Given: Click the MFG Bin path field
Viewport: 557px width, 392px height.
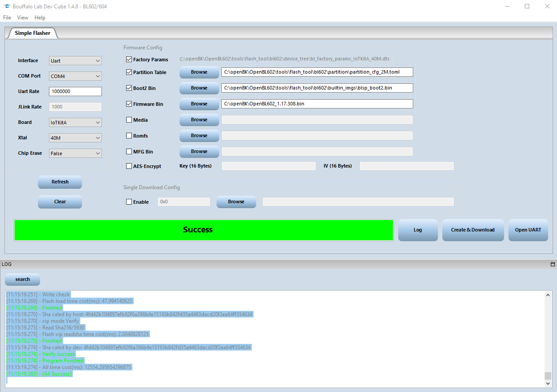Looking at the screenshot, I should (x=317, y=151).
